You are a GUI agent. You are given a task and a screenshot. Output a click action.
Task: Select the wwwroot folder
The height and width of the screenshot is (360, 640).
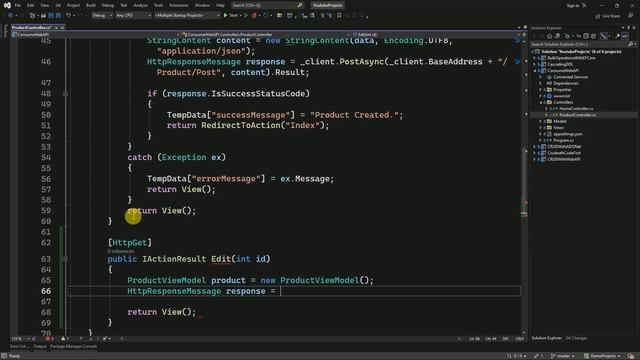pyautogui.click(x=561, y=96)
